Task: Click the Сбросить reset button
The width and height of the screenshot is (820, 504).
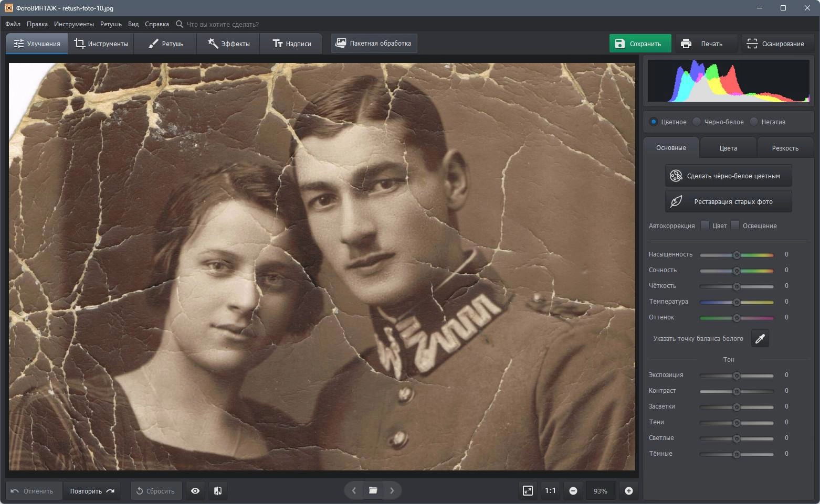Action: [x=156, y=491]
